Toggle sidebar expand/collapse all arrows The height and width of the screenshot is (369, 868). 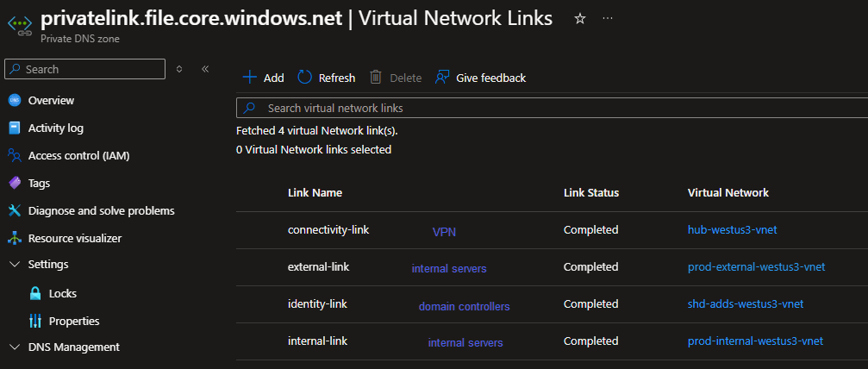coord(178,69)
